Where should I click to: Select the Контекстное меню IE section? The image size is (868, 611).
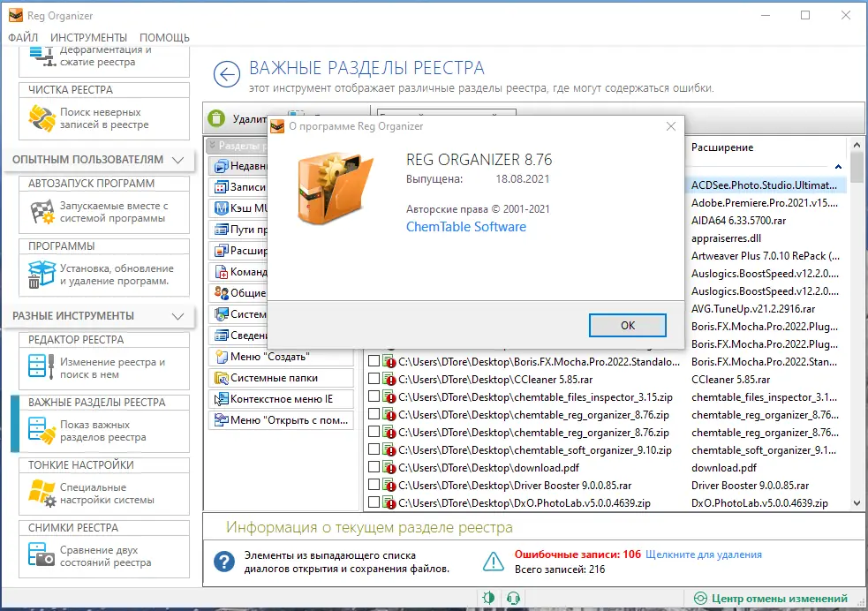pyautogui.click(x=281, y=399)
